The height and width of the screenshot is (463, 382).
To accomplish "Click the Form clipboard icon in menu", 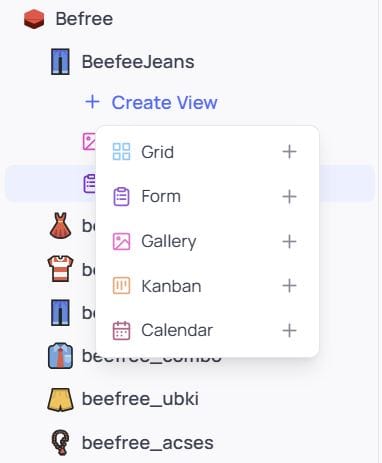I will coord(121,196).
